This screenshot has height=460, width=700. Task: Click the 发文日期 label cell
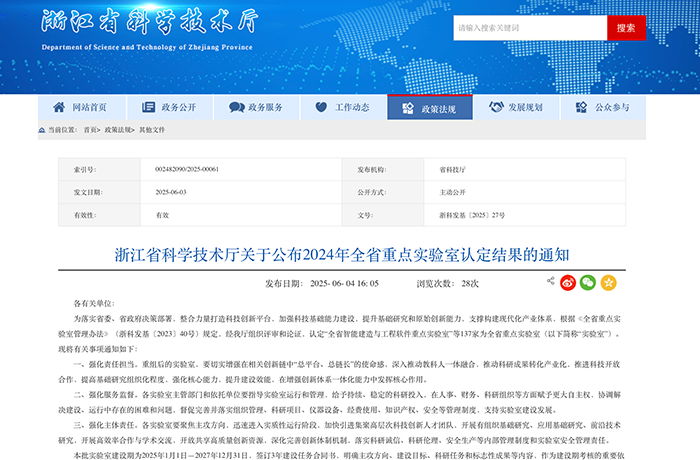click(100, 192)
